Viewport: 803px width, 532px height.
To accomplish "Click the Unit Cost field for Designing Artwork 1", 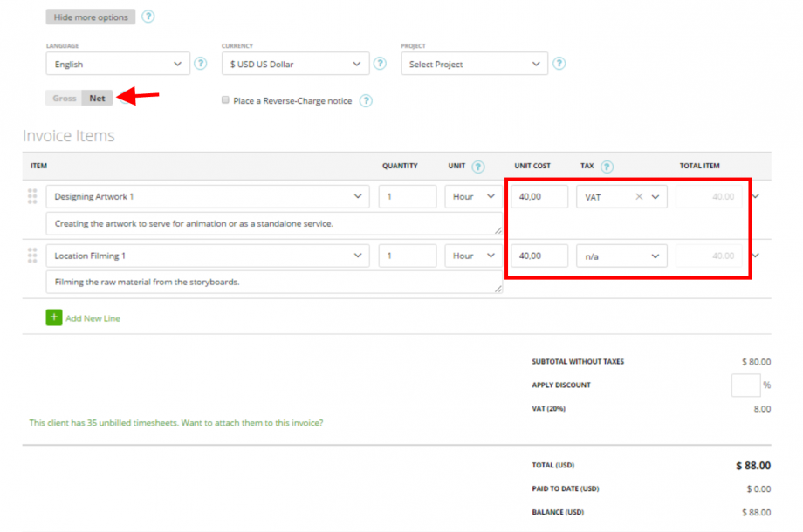I will [539, 196].
